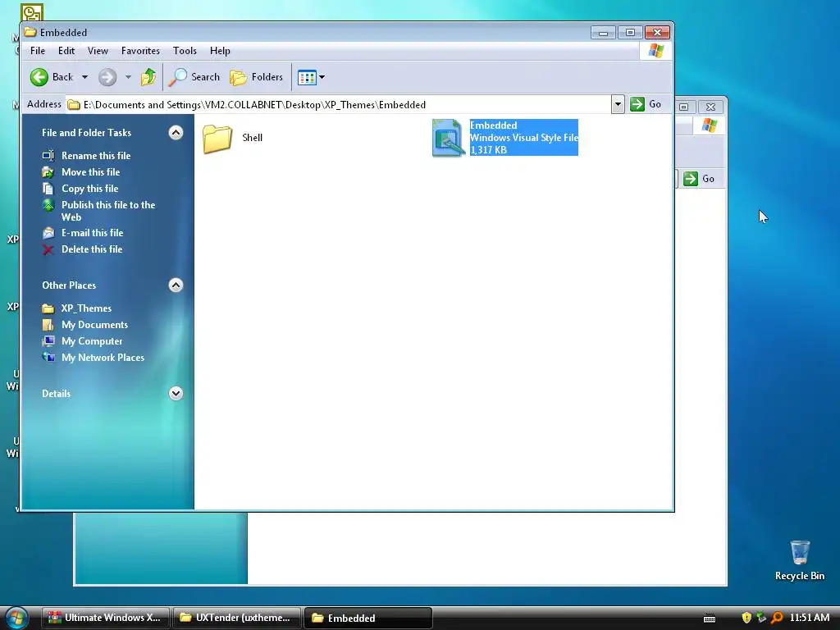The height and width of the screenshot is (630, 840).
Task: Switch to Ultimate Windows X... taskbar button
Action: click(106, 618)
